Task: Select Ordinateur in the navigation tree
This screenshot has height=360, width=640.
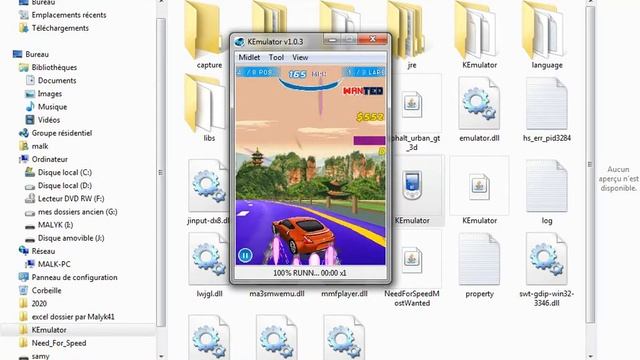Action: [49, 159]
